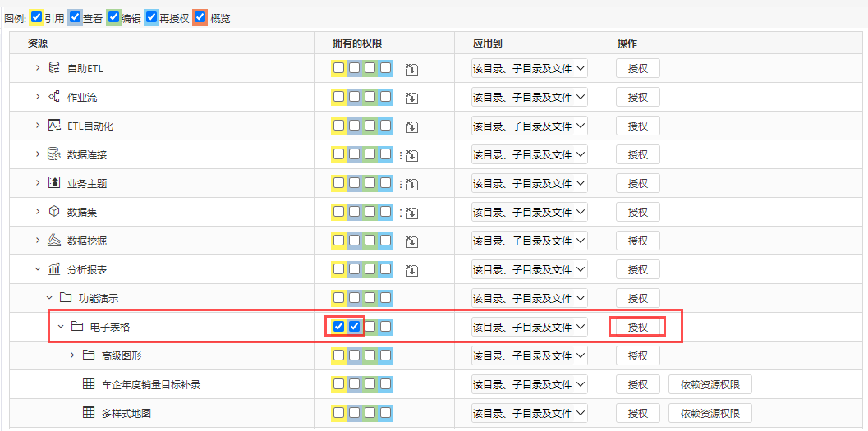The height and width of the screenshot is (431, 868).
Task: Select the 数据挖掘 row label
Action: pos(87,241)
